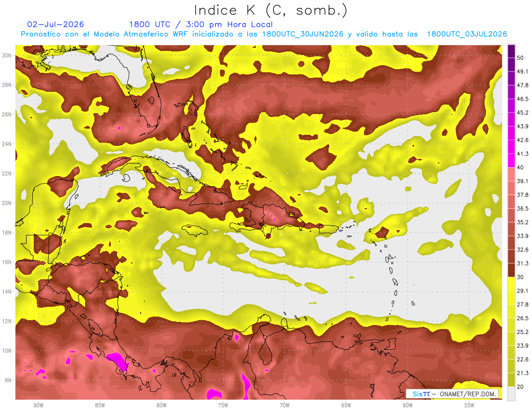Click the colorbar value 33.9
The image size is (532, 411).
pyautogui.click(x=523, y=236)
